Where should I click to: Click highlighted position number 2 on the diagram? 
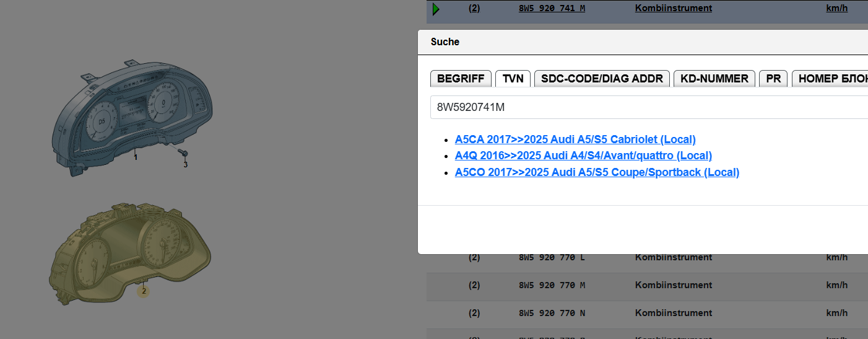pyautogui.click(x=144, y=291)
